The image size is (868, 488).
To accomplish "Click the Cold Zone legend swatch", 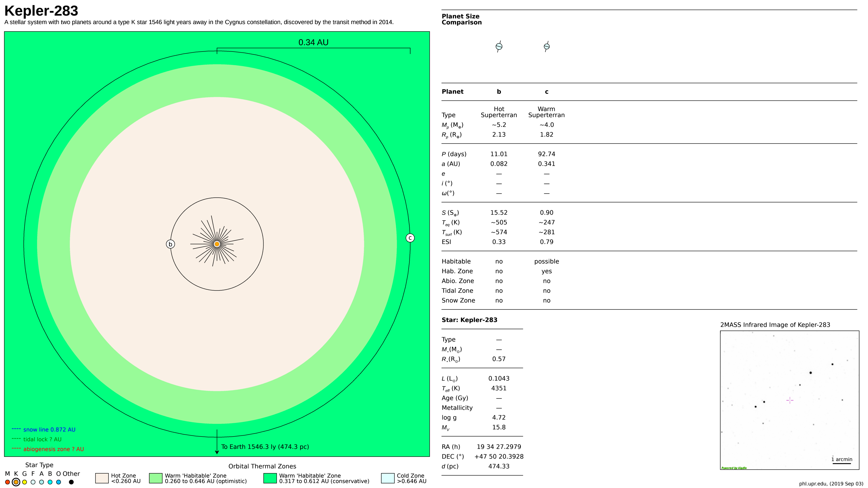I will tap(387, 478).
